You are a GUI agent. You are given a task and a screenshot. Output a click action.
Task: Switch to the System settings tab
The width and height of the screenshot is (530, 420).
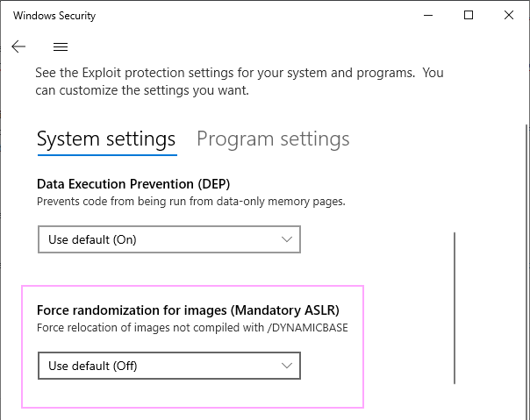(106, 139)
